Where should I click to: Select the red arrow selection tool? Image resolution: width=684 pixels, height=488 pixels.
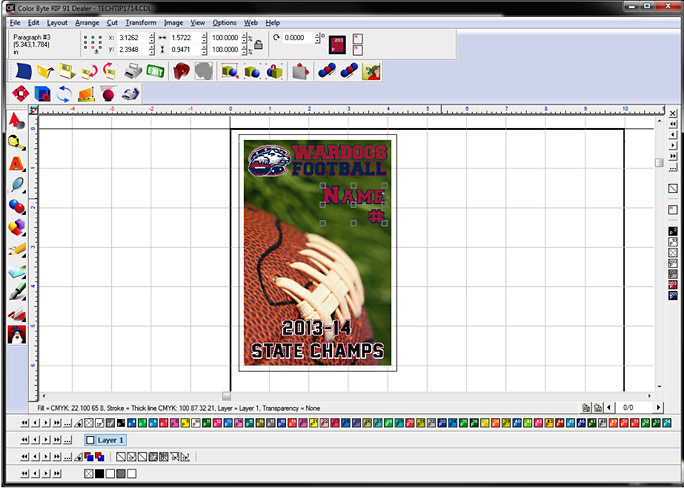click(x=17, y=120)
